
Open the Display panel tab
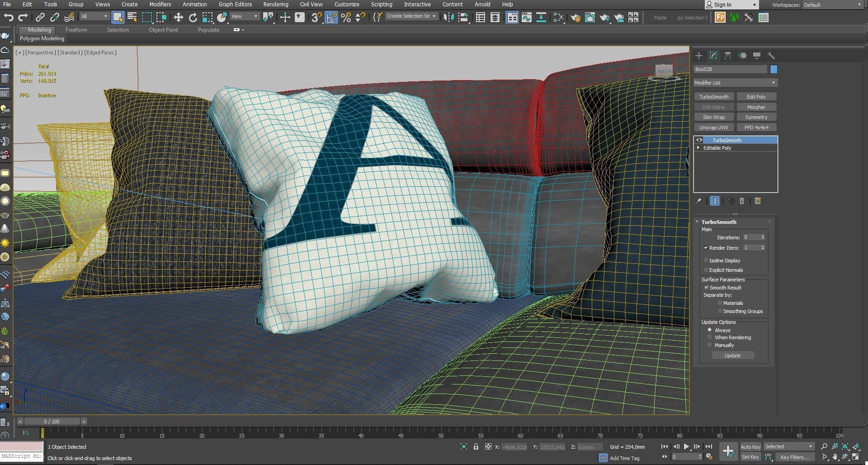coord(757,56)
